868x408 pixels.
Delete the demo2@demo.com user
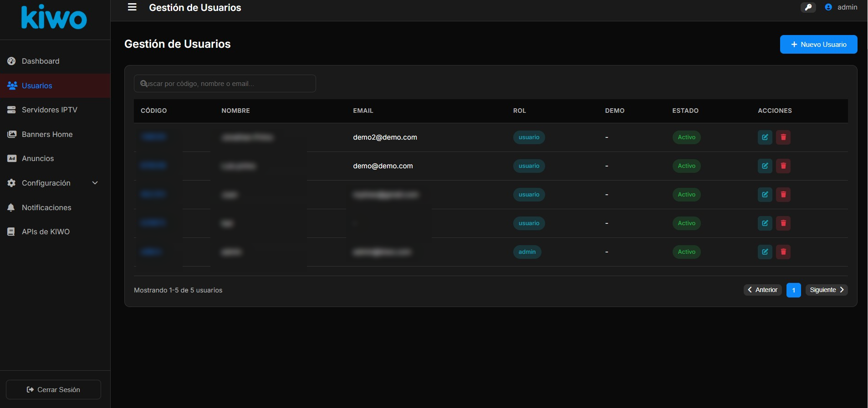click(783, 137)
